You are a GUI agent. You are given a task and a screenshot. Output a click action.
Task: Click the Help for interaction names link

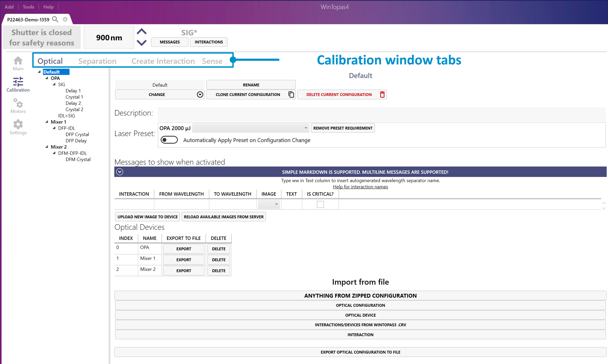pos(360,187)
